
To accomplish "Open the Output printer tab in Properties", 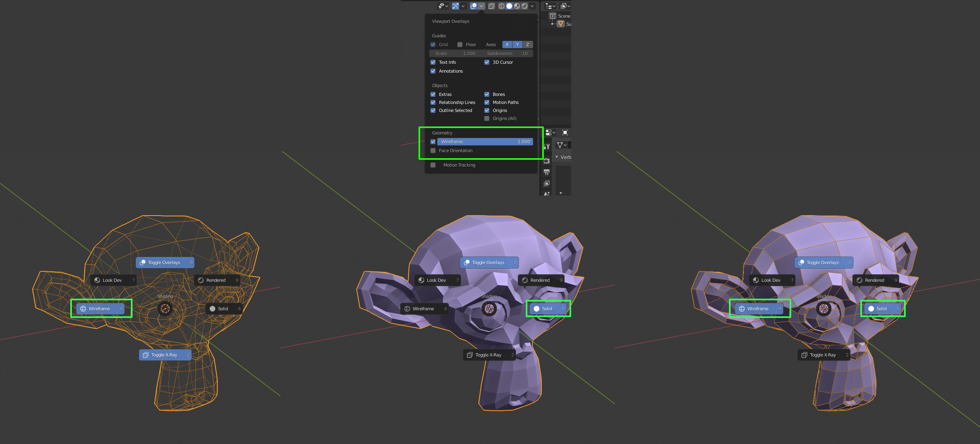I will click(547, 172).
